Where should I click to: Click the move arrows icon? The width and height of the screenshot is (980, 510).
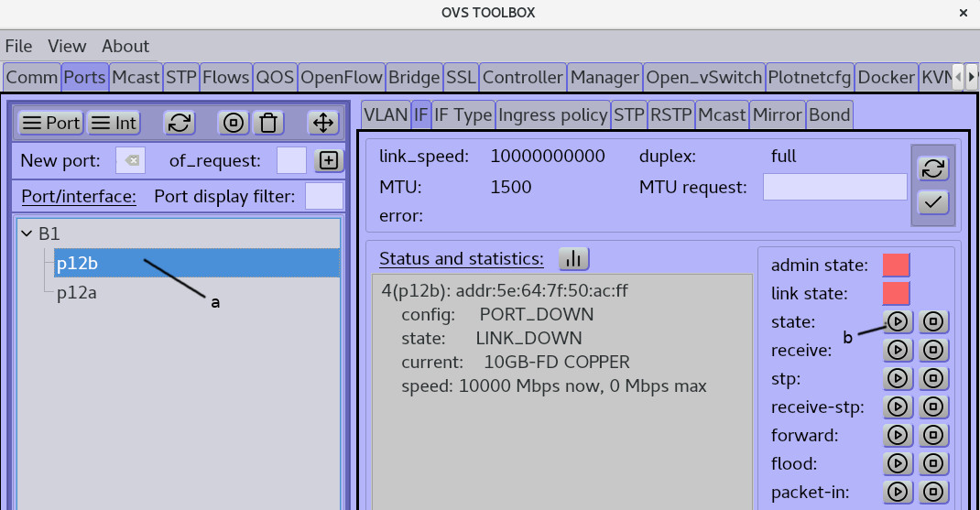323,123
